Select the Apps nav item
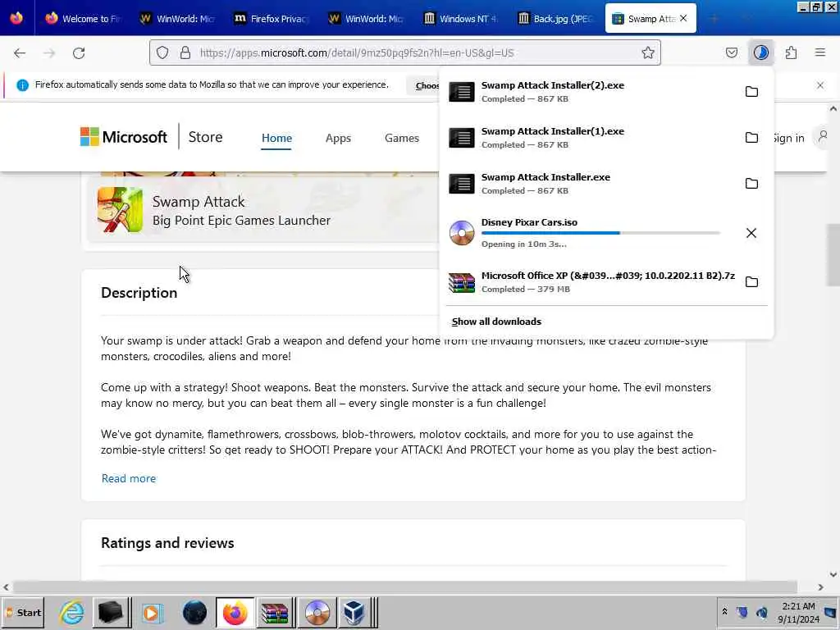840x630 pixels. click(x=338, y=138)
